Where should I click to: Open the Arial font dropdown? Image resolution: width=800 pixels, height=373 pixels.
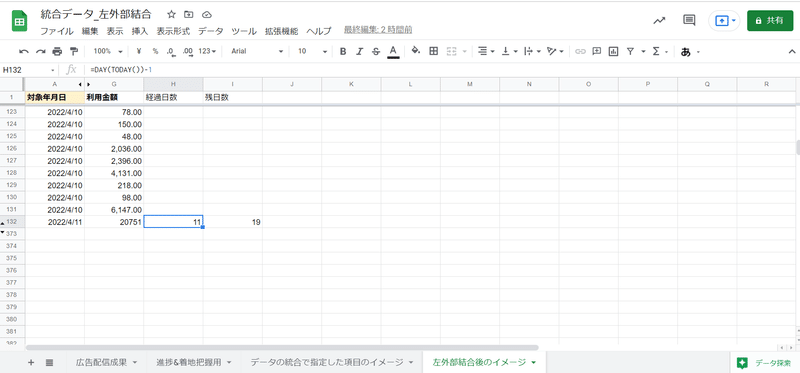tap(257, 52)
